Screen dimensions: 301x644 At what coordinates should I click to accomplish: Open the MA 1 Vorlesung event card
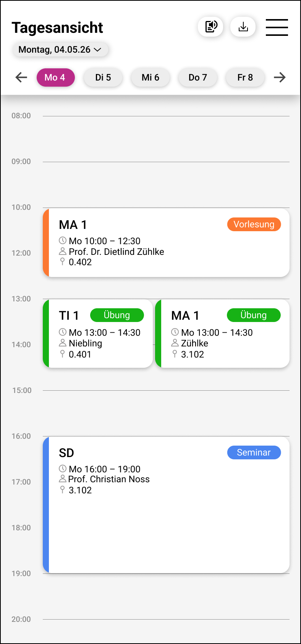pyautogui.click(x=166, y=243)
